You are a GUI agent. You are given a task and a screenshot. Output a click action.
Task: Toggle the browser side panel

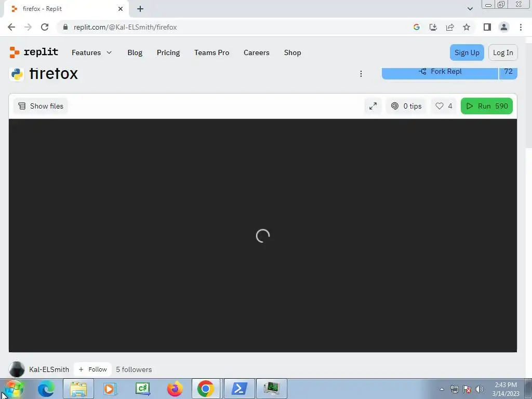487,27
